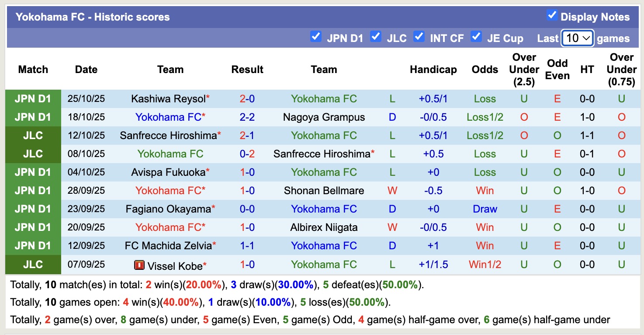644x335 pixels.
Task: Uncheck the Display Notes checkbox
Action: tap(552, 15)
